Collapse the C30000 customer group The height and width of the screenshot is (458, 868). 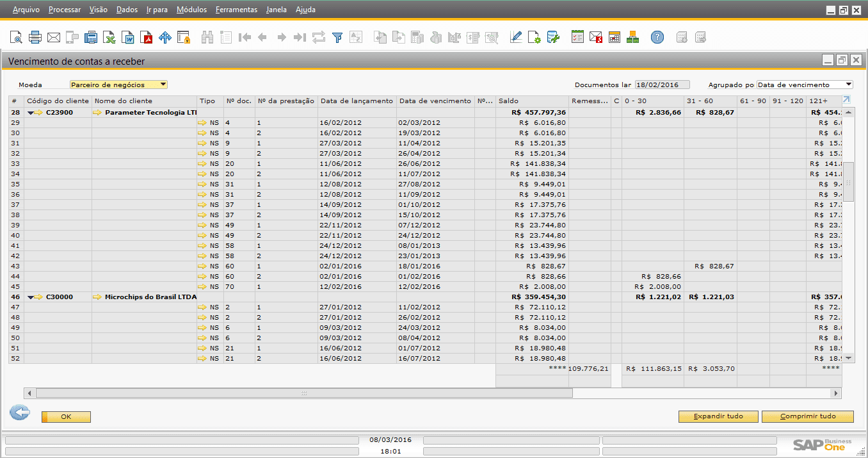tap(31, 297)
